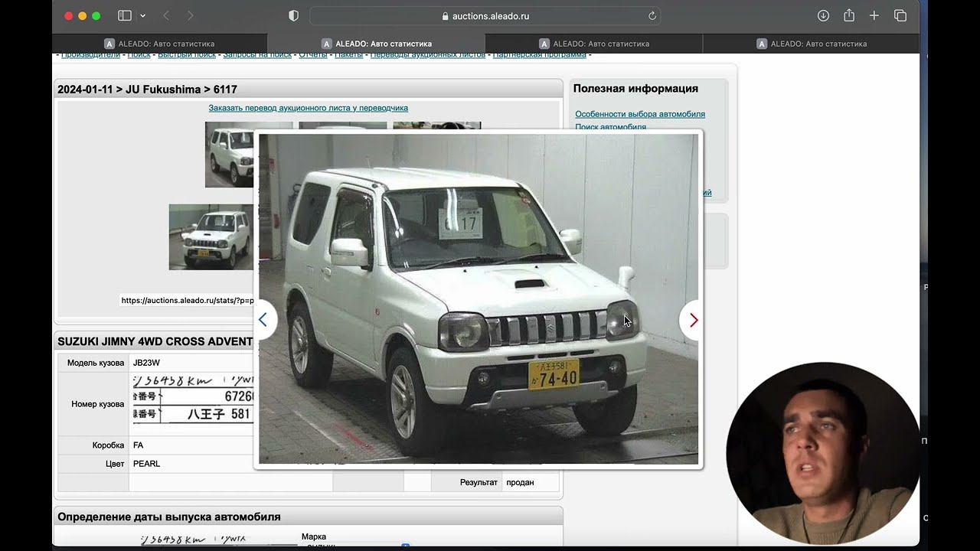The height and width of the screenshot is (551, 980).
Task: Click the 'Полезная информация' heading
Action: point(635,89)
